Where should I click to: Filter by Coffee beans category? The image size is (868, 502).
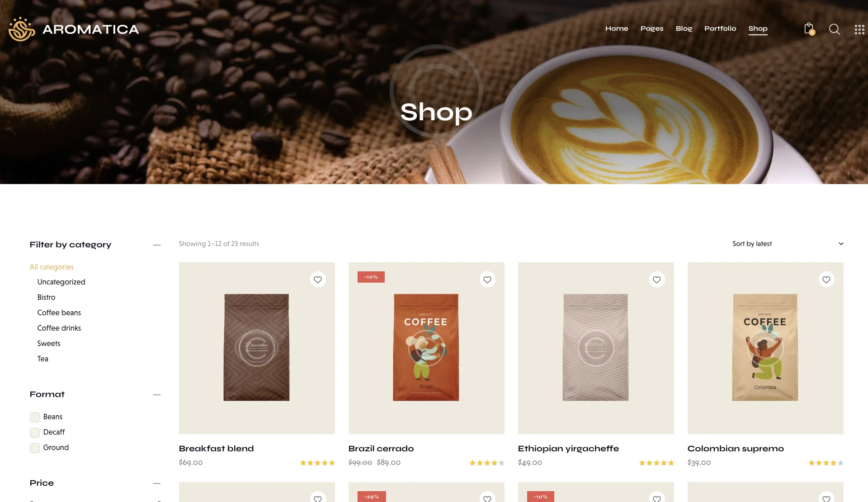click(x=59, y=313)
